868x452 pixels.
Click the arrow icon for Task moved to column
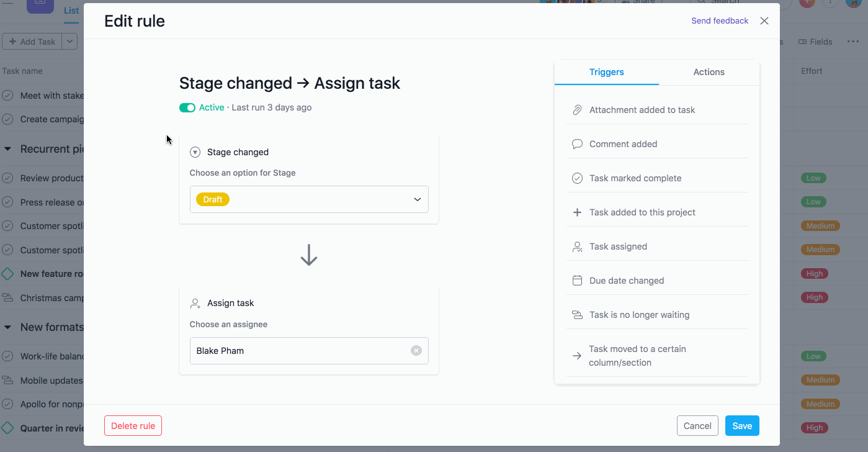tap(577, 356)
